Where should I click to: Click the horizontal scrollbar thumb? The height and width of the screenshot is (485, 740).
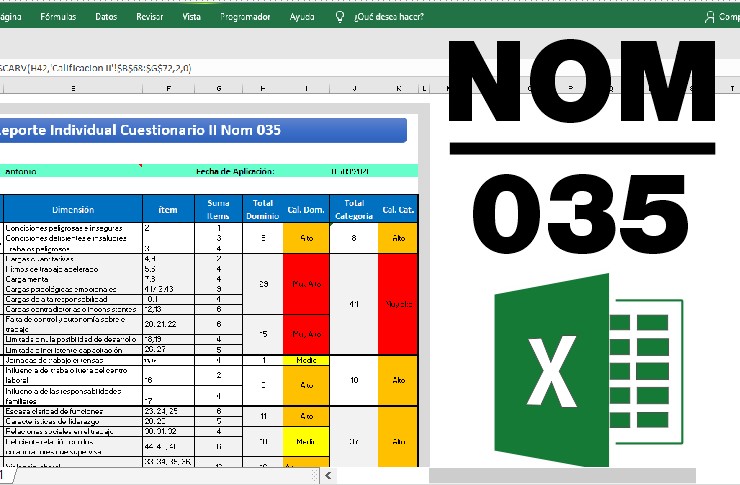tap(562, 476)
